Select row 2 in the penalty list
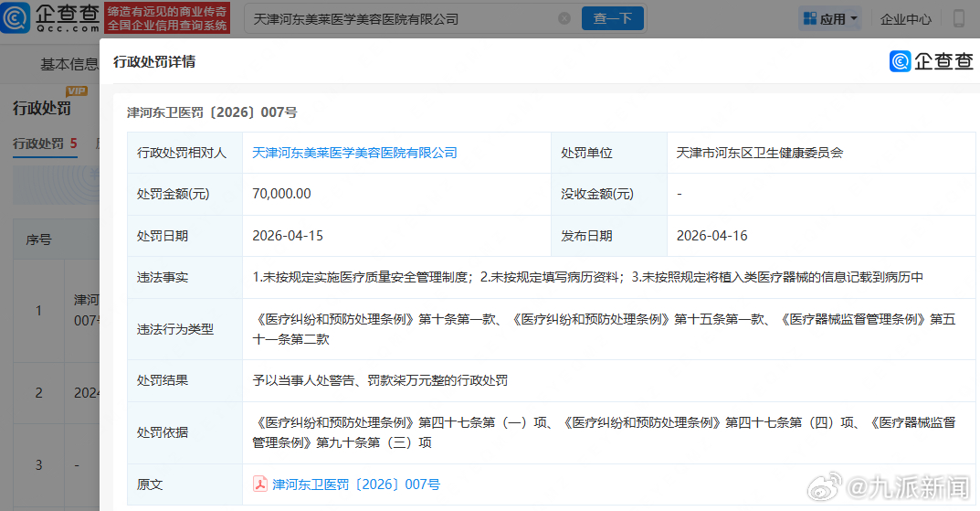Viewport: 980px width, 511px height. tap(38, 393)
